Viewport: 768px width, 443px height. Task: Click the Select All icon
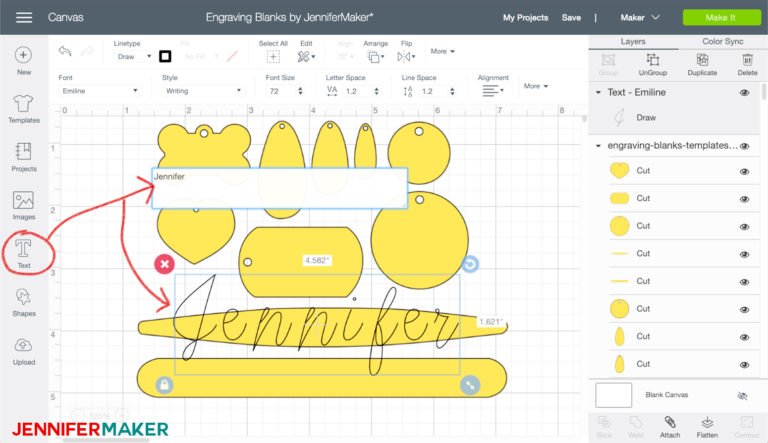click(x=273, y=57)
